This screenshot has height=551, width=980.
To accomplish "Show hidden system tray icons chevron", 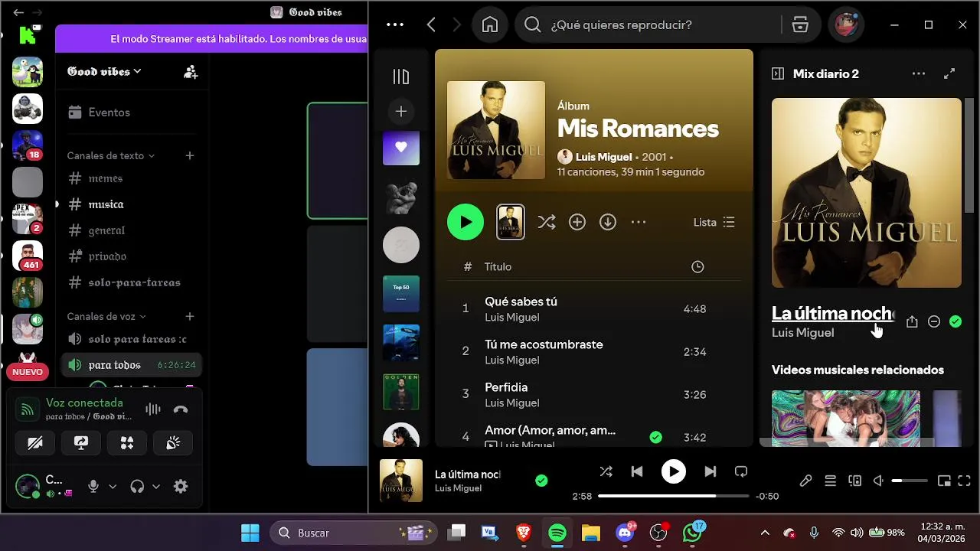I will [x=765, y=533].
